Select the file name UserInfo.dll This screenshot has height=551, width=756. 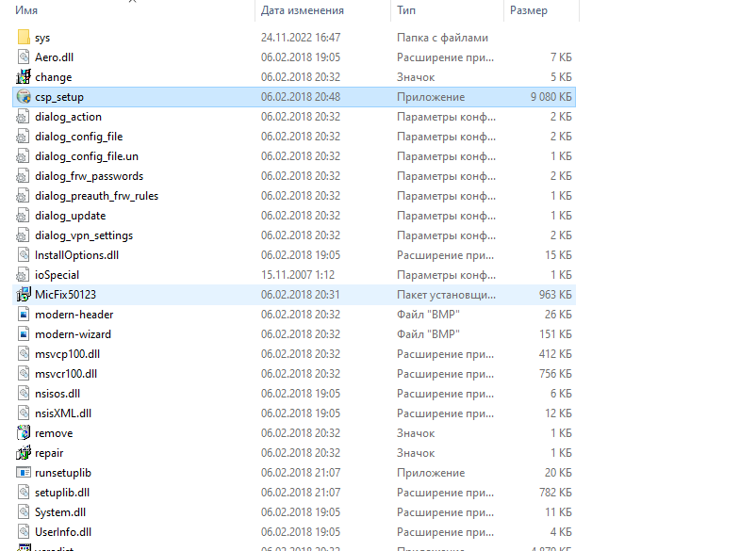[63, 532]
